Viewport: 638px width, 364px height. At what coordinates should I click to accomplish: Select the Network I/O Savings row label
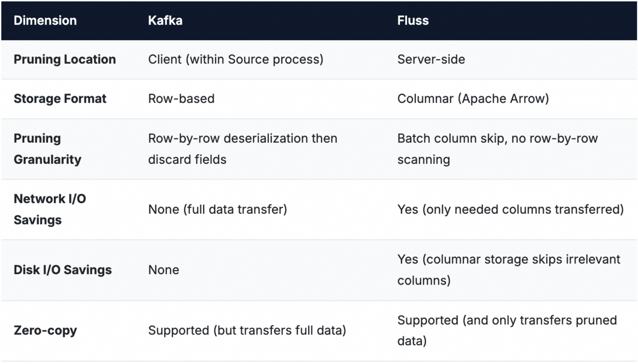click(50, 209)
